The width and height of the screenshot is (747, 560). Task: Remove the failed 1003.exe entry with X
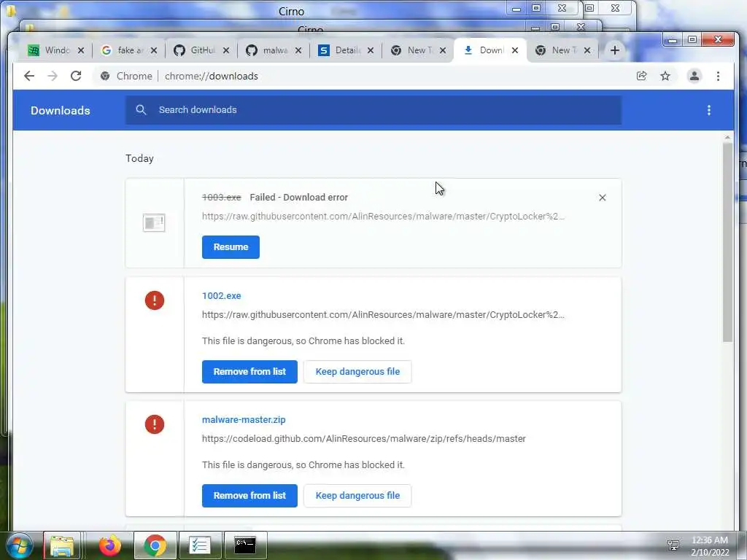(602, 198)
